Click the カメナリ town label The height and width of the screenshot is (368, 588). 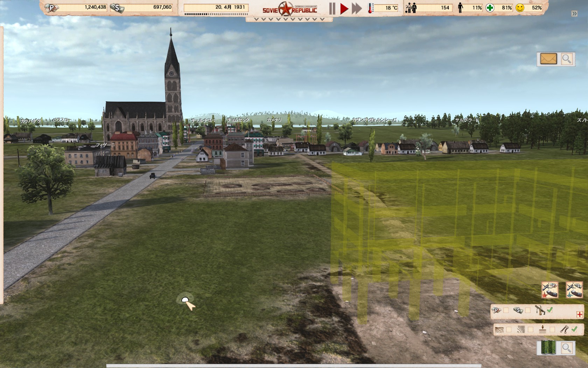click(x=274, y=120)
